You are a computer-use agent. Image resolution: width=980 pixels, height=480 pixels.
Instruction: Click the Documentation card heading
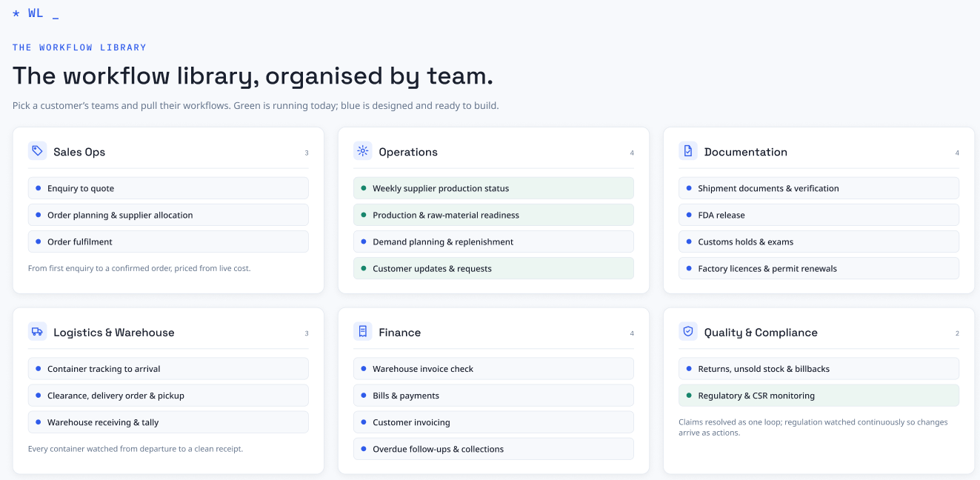point(746,152)
